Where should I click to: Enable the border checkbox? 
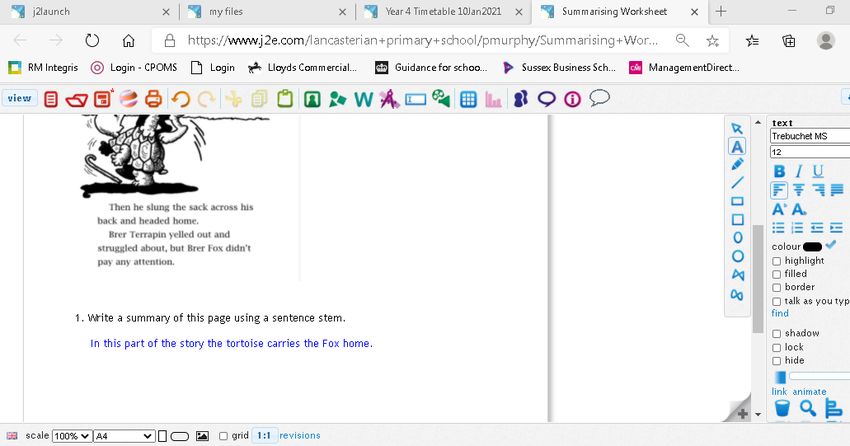pos(776,288)
